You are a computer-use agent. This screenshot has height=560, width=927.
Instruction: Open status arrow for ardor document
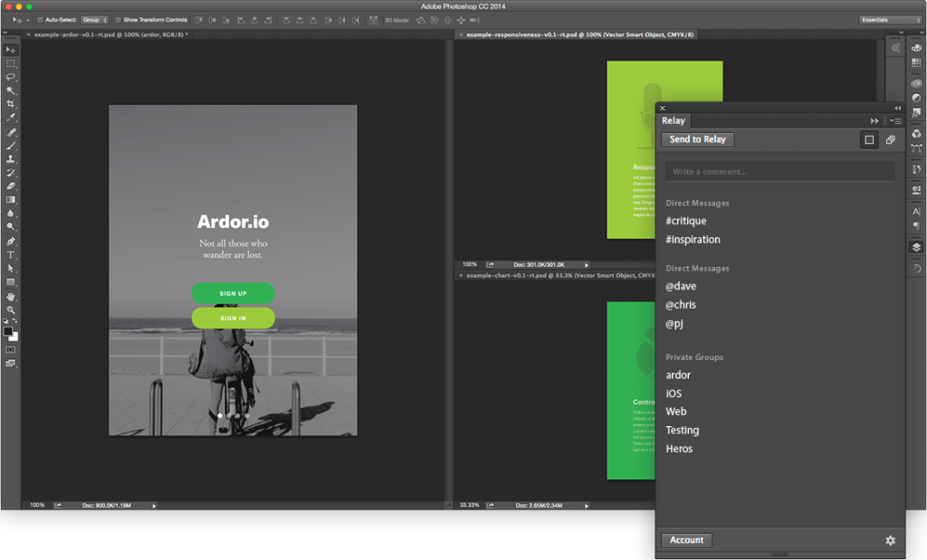[x=154, y=506]
